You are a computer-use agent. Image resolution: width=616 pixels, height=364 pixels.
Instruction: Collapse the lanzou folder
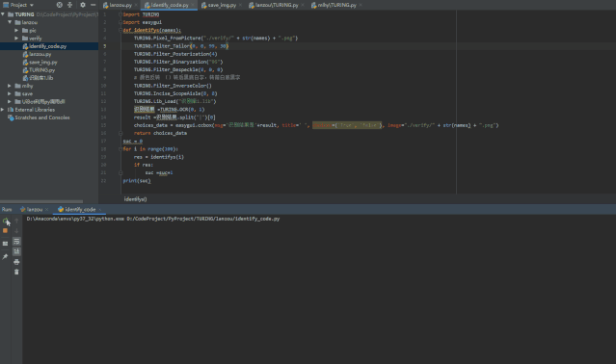coord(10,22)
